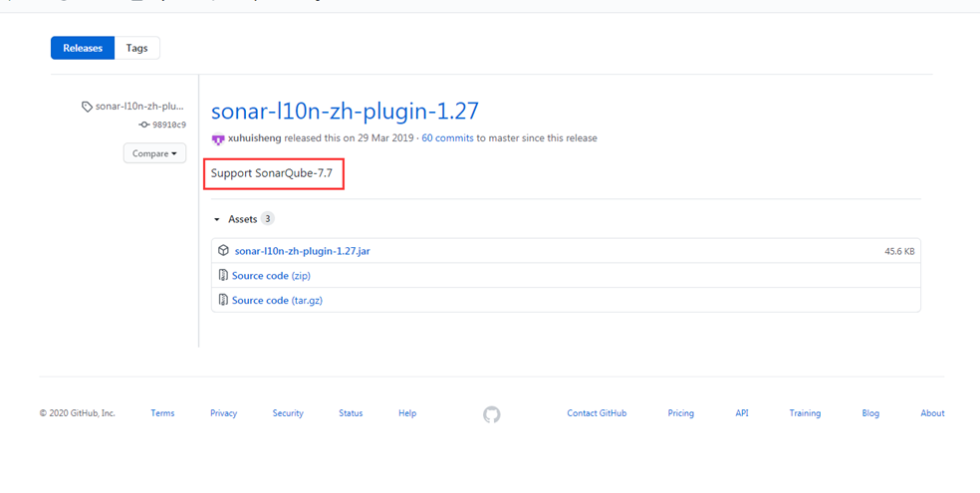Open the Status footer link

[x=351, y=413]
